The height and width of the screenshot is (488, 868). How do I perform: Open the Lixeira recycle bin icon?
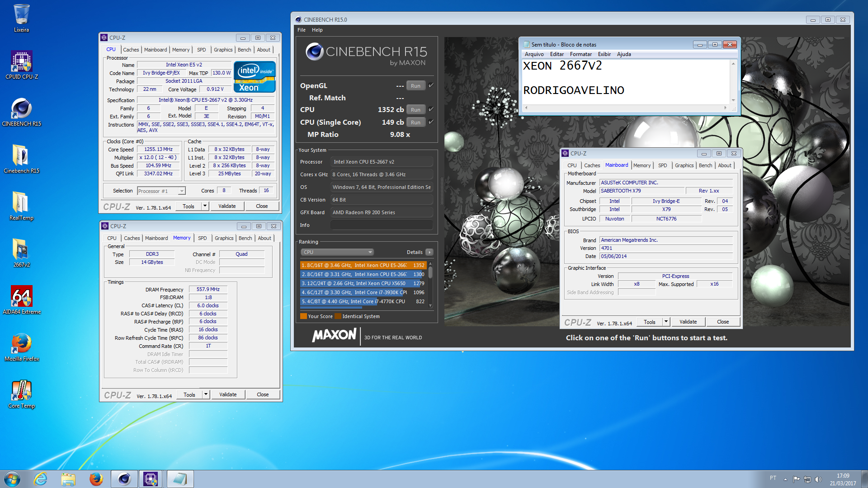point(21,18)
